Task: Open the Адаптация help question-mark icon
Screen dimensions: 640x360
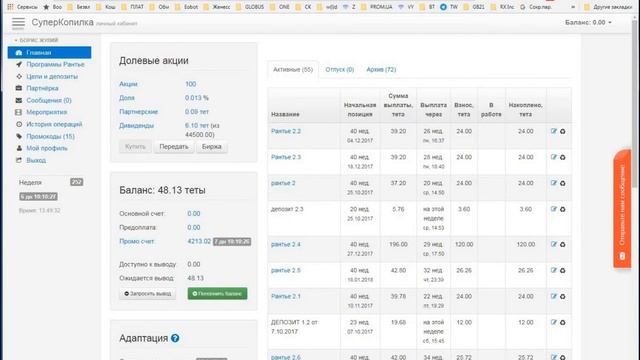Action: click(x=175, y=338)
